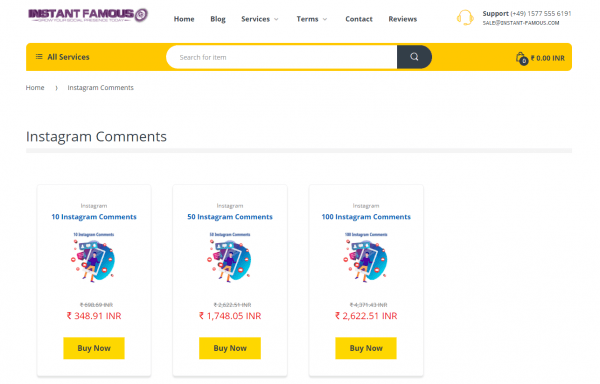Viewport: 600px width, 384px height.
Task: Expand the Services dropdown menu
Action: pos(259,19)
